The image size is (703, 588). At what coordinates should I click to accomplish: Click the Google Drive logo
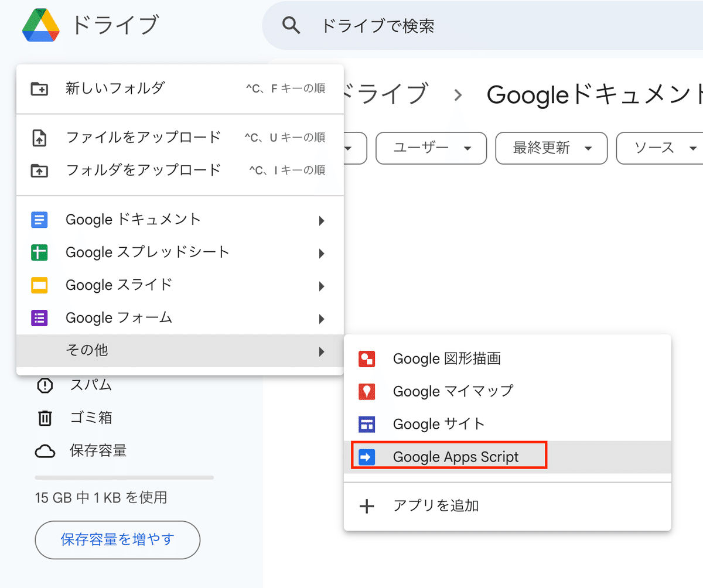click(x=41, y=25)
